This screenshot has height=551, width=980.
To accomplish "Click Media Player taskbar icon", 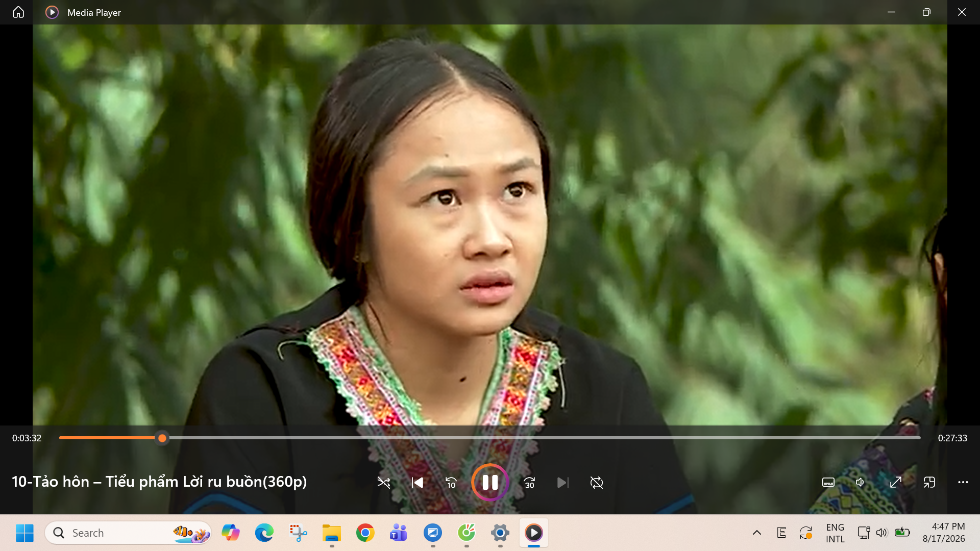I will pos(534,533).
